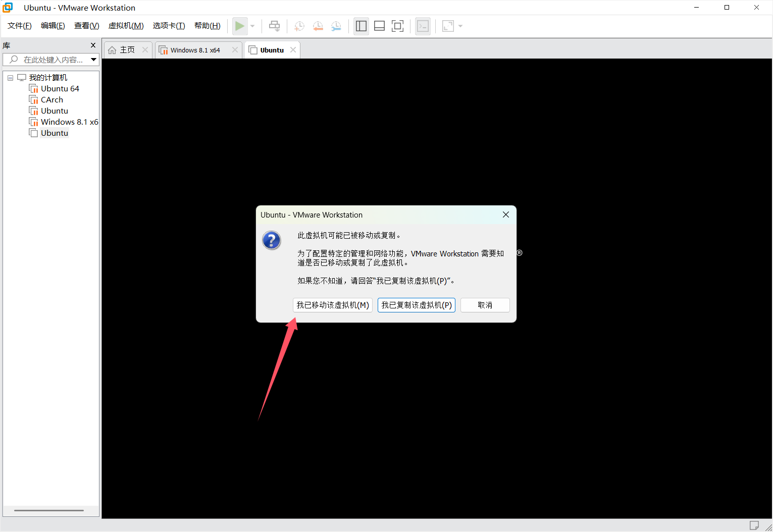This screenshot has height=532, width=773.
Task: Close the 库 library panel
Action: point(93,45)
